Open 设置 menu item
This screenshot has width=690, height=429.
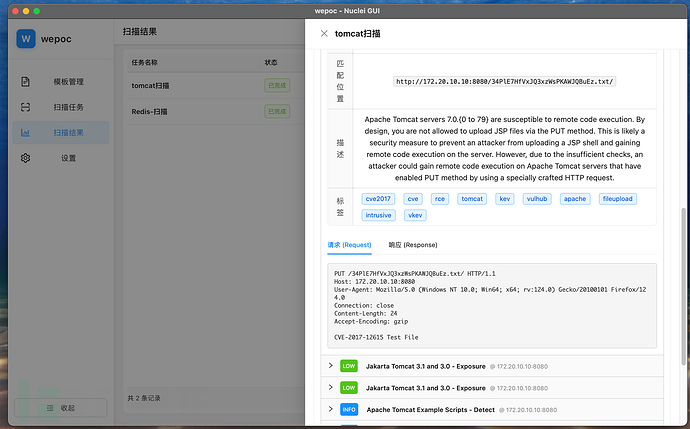[x=61, y=158]
